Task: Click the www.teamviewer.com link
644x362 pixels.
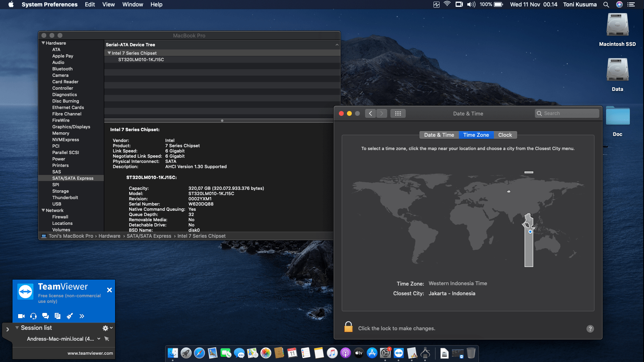Action: (90, 353)
